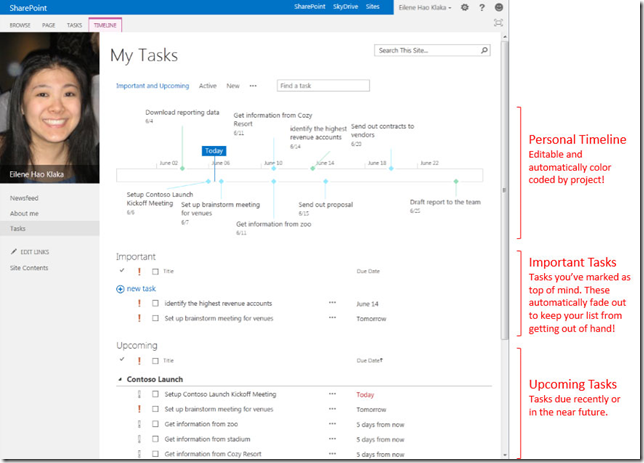Image resolution: width=644 pixels, height=463 pixels.
Task: Open the Browse ribbon tab
Action: (x=19, y=22)
